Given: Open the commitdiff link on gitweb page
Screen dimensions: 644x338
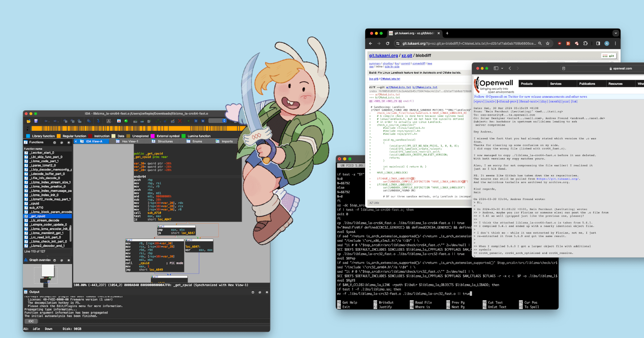Looking at the screenshot, I should [419, 64].
